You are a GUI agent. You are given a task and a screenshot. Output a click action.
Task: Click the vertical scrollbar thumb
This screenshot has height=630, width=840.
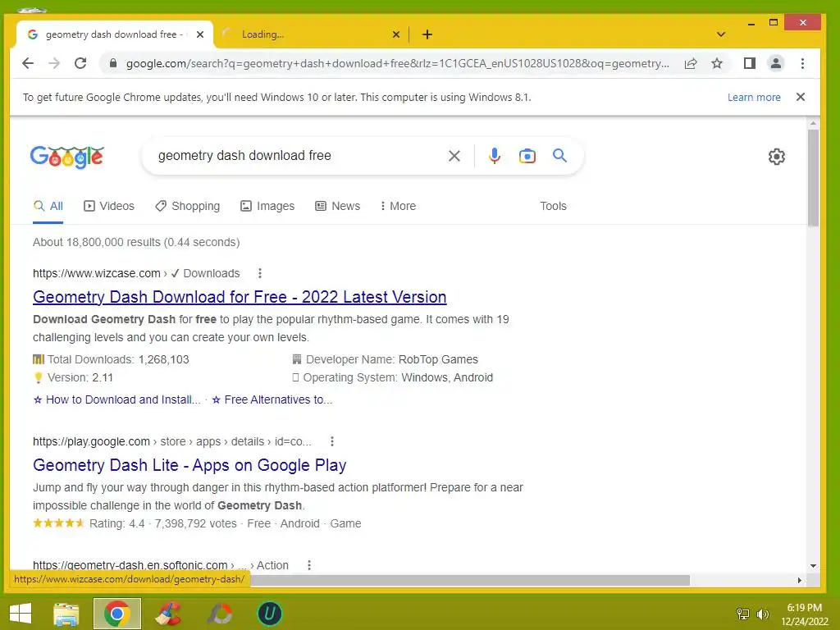click(813, 178)
